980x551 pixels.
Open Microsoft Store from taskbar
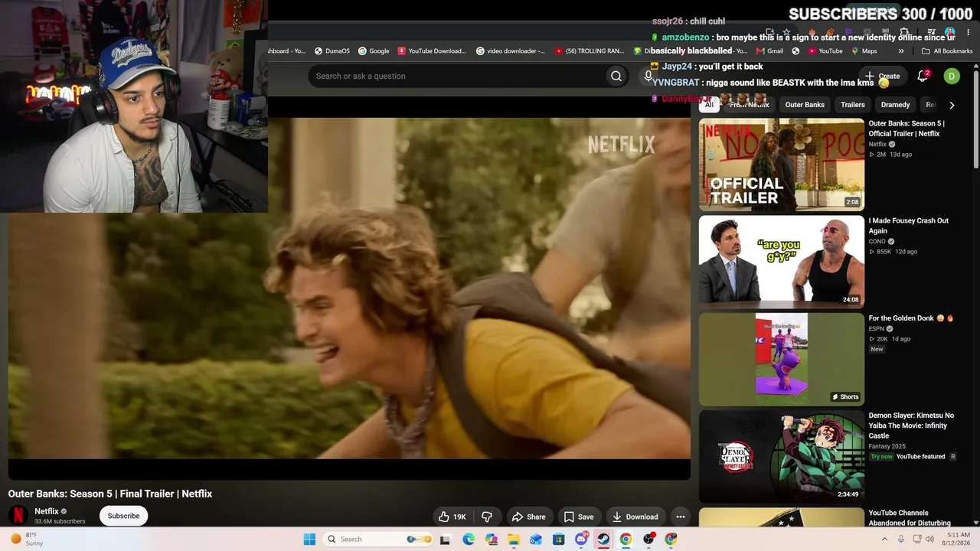point(559,539)
